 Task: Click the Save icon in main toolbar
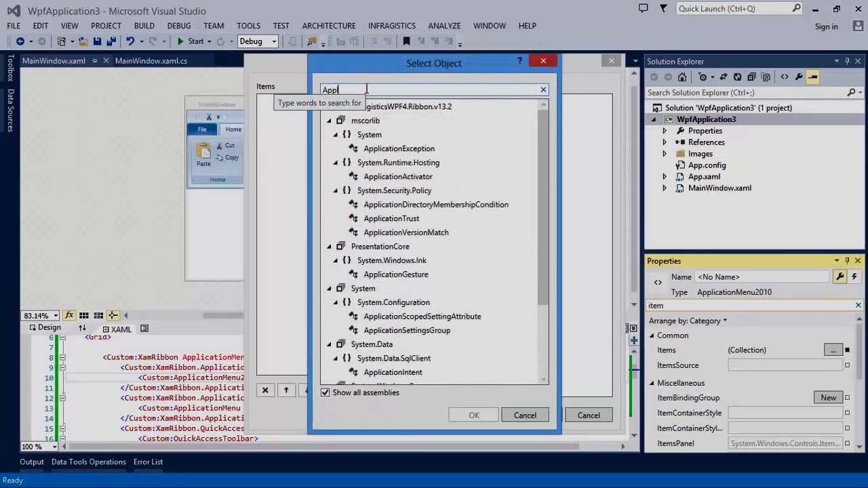[97, 41]
